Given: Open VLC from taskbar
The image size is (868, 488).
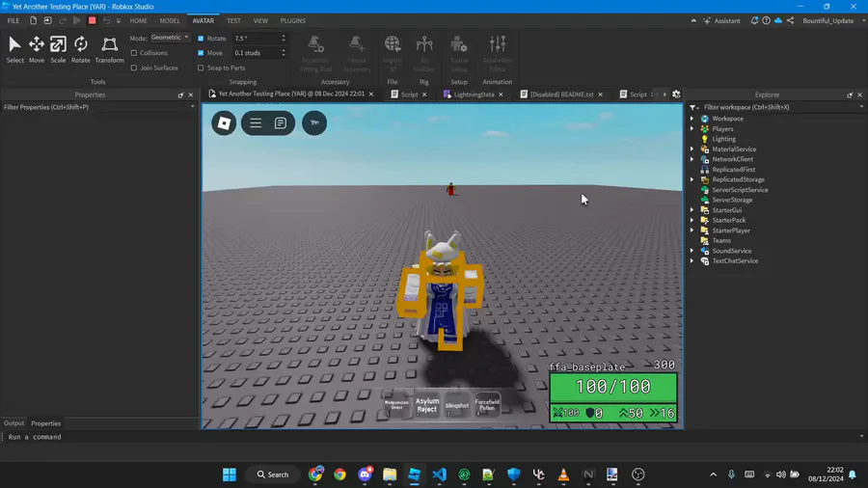Looking at the screenshot, I should pyautogui.click(x=563, y=474).
